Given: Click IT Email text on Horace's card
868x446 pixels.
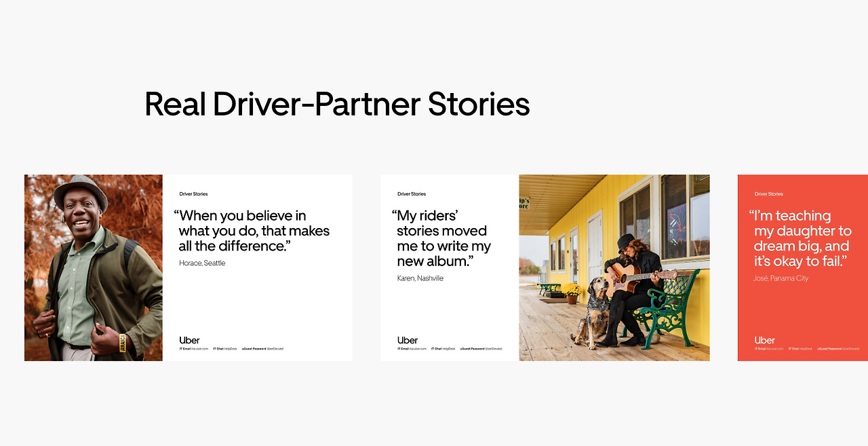Looking at the screenshot, I should pos(194,348).
